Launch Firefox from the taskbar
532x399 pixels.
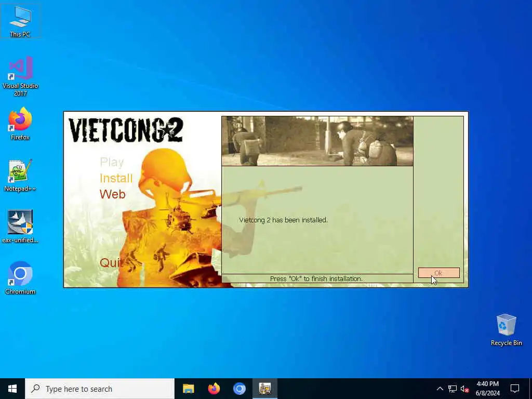point(214,389)
